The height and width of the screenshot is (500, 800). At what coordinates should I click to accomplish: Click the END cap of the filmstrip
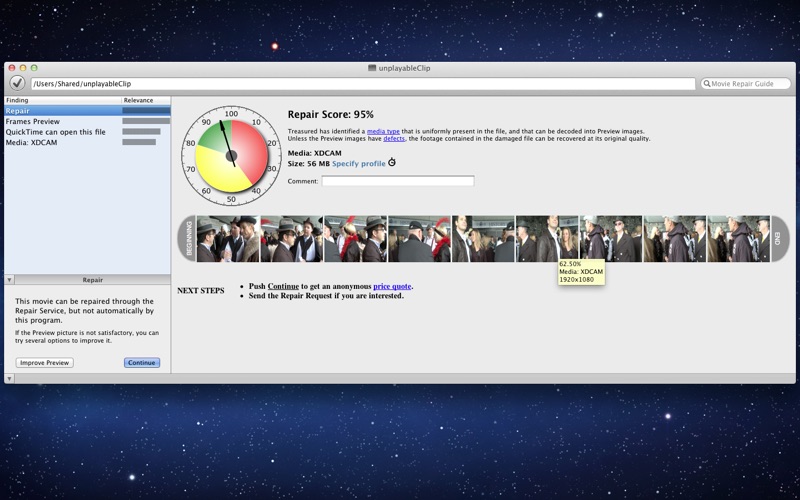pos(780,239)
